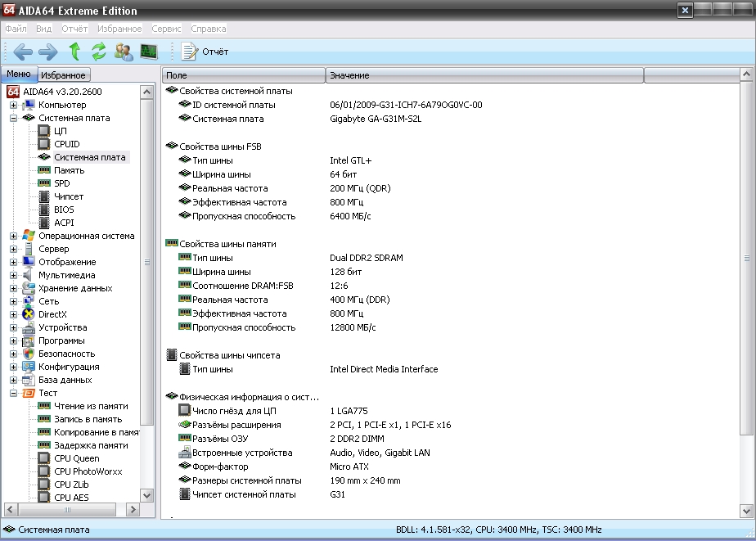The image size is (756, 541).
Task: Expand the Программы node
Action: [13, 340]
